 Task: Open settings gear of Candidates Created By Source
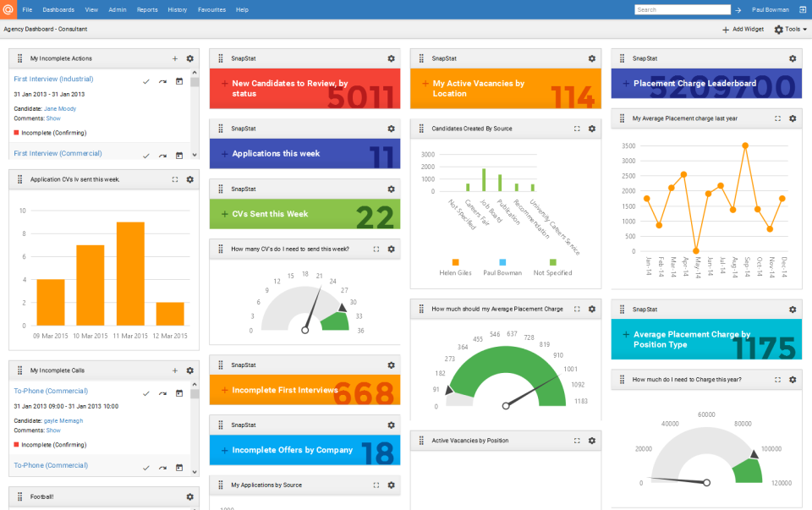(592, 129)
